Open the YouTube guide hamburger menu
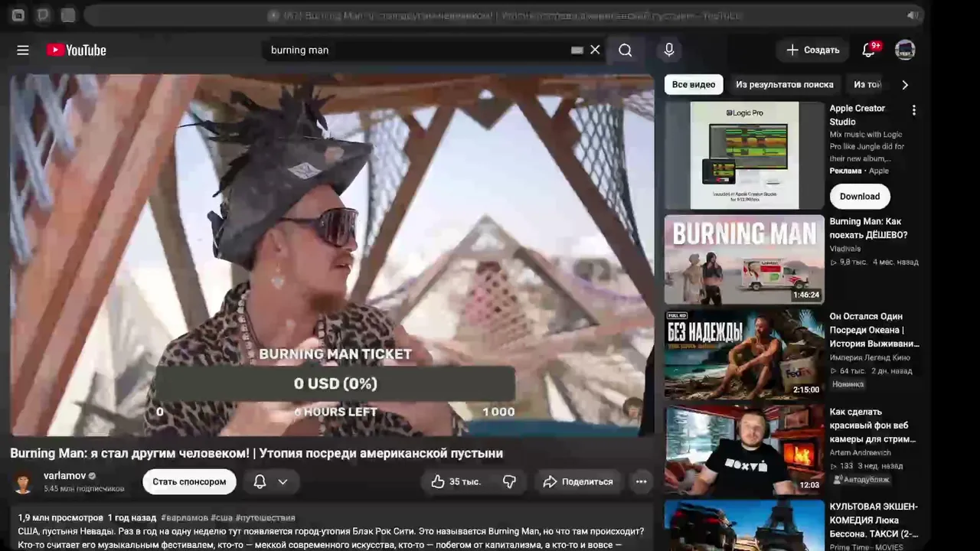 tap(23, 50)
